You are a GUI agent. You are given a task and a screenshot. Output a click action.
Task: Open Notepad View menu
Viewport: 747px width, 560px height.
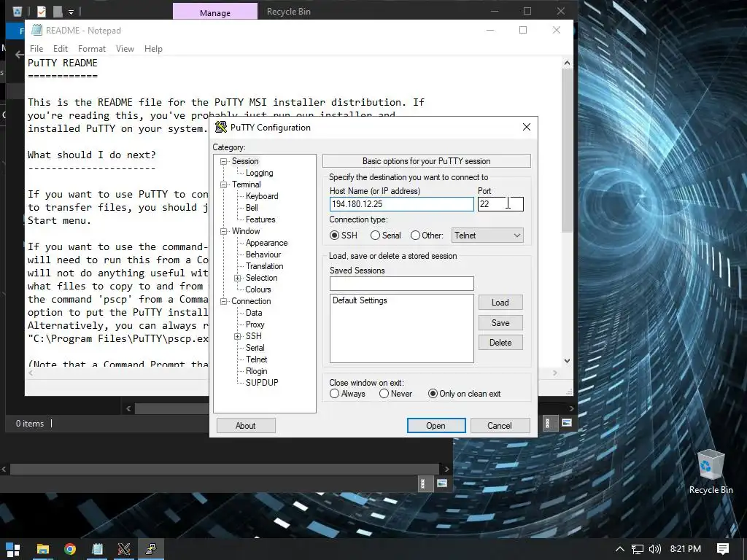click(125, 49)
